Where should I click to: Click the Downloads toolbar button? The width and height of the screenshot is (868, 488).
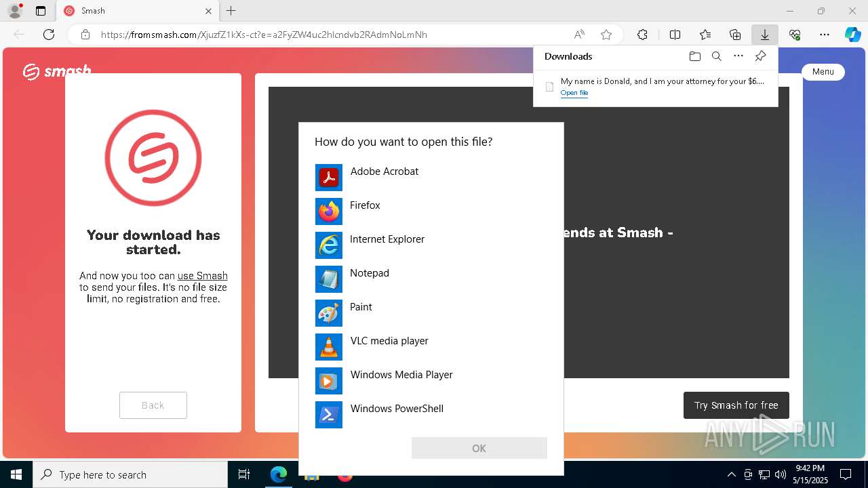pyautogui.click(x=764, y=35)
